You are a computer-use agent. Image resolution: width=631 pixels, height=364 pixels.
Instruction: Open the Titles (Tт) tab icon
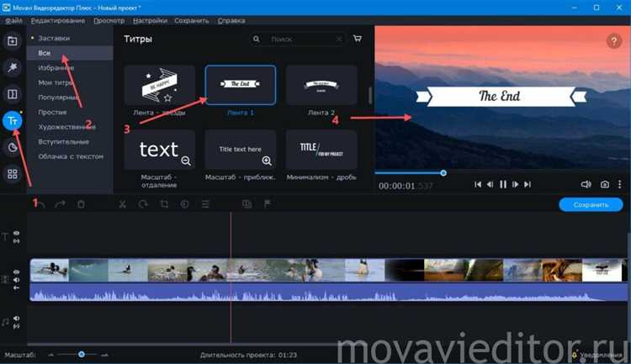click(13, 121)
